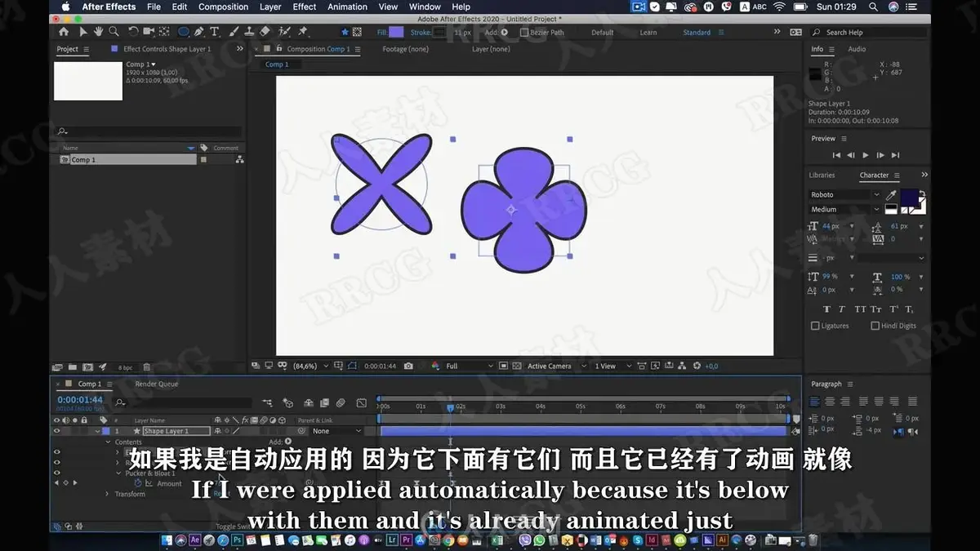980x551 pixels.
Task: Select the Type tool
Action: point(215,32)
